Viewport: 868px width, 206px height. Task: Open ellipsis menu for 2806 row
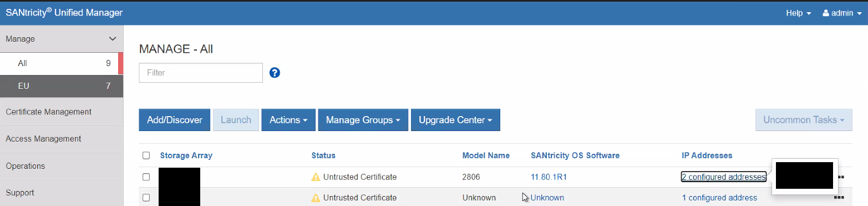(841, 177)
